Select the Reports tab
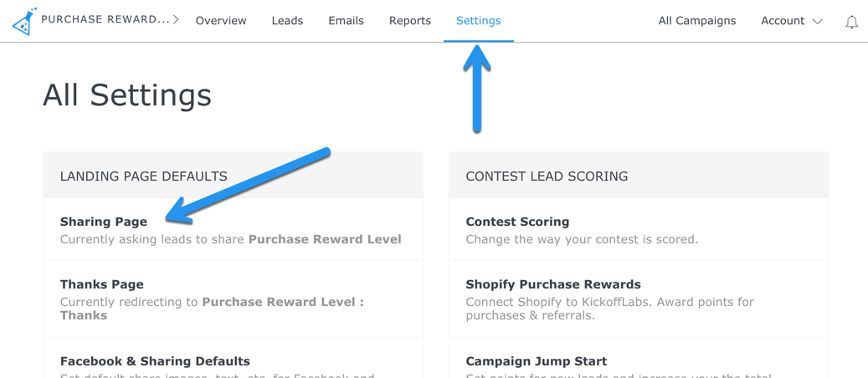868x378 pixels. point(410,21)
